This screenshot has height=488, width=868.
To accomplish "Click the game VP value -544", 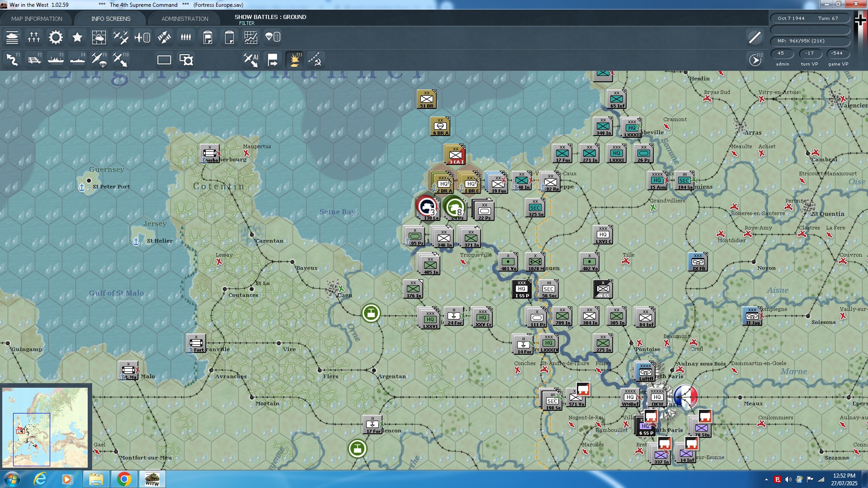I will 837,53.
